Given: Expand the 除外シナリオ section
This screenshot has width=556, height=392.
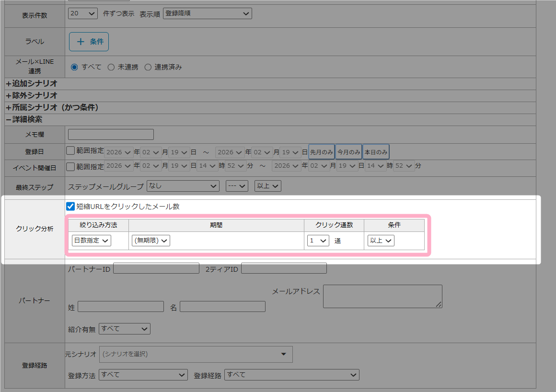Looking at the screenshot, I should 32,95.
